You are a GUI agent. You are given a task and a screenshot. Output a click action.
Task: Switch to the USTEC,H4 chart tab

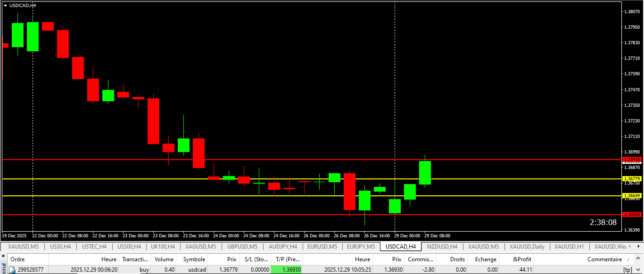[x=94, y=246]
